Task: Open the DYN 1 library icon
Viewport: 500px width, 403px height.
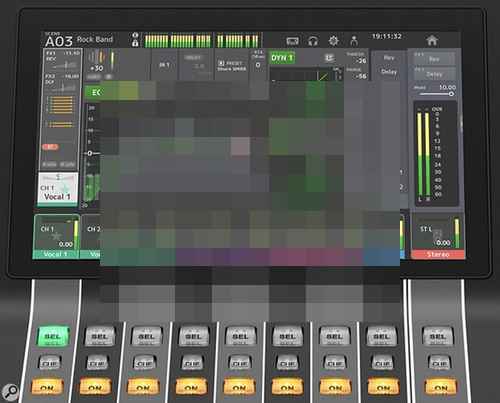Action: point(329,58)
